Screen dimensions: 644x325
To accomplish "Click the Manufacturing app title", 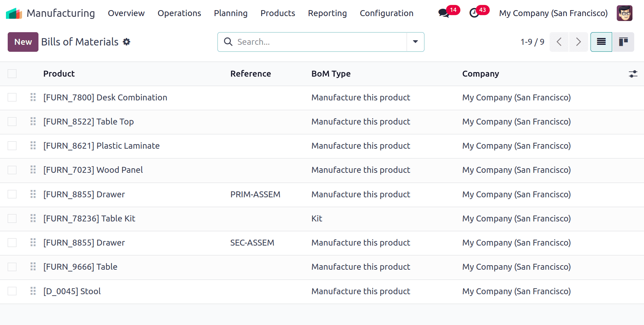I will [61, 13].
